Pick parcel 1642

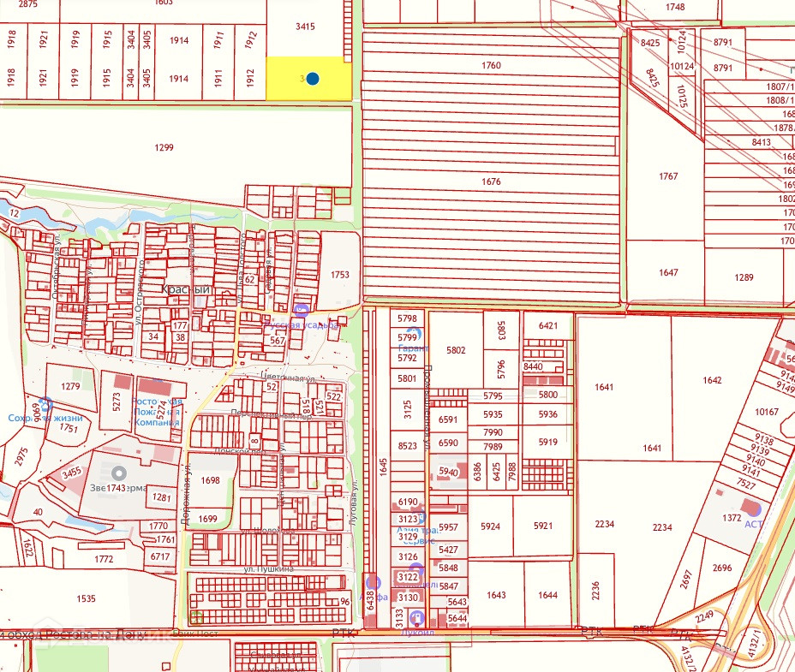[712, 380]
